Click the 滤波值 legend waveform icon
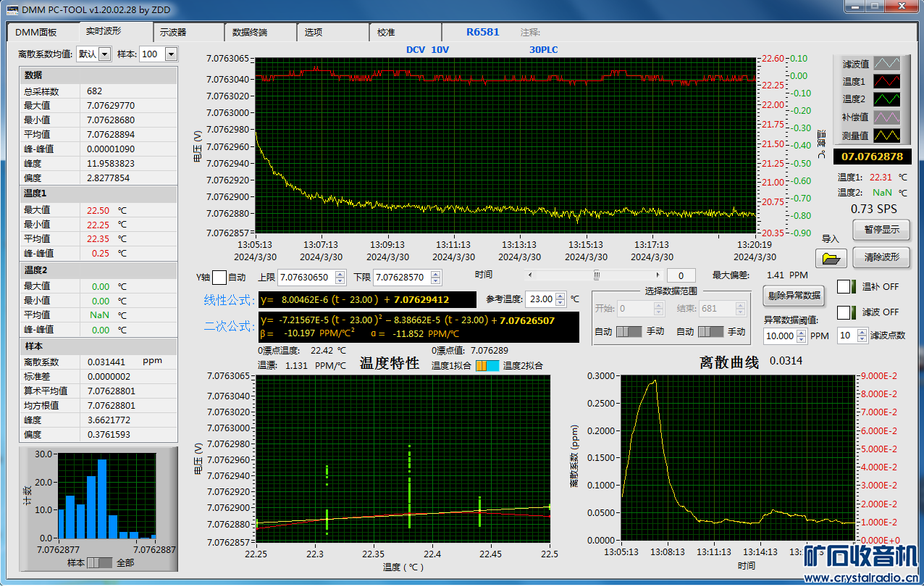The width and height of the screenshot is (924, 587). point(886,64)
